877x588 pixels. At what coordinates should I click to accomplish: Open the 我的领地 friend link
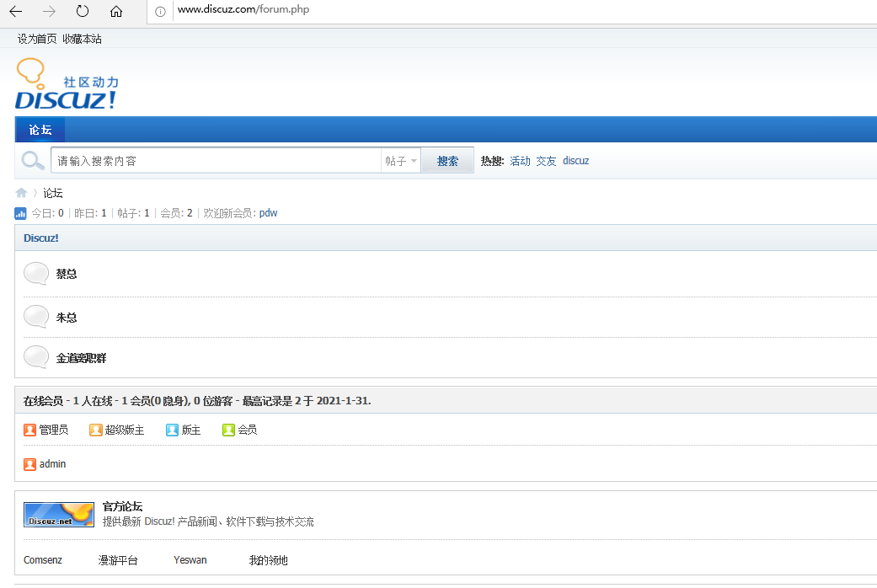pos(269,560)
